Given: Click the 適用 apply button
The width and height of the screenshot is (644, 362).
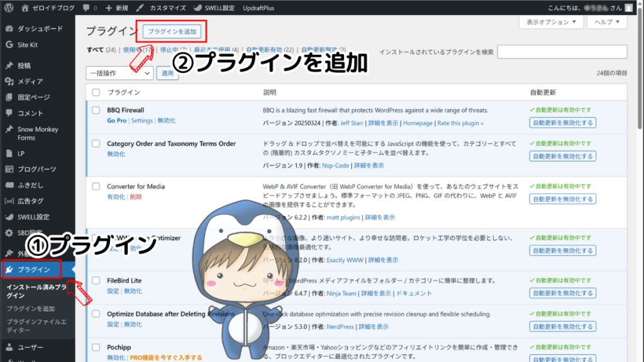Looking at the screenshot, I should point(167,73).
